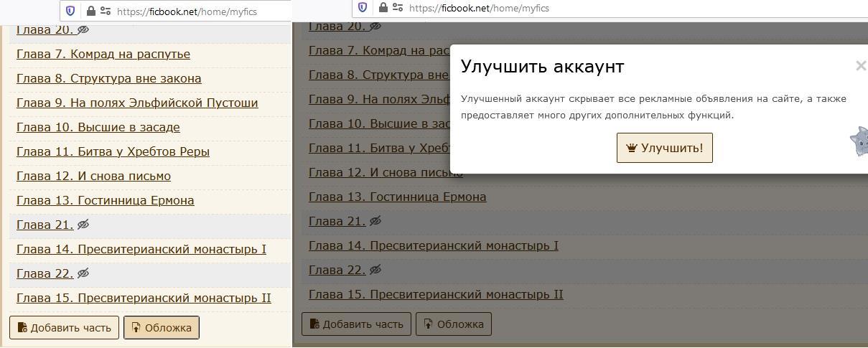Open Глава 9. На полях Эльфийской Пустоши
Screen dimensions: 868x348
click(137, 103)
